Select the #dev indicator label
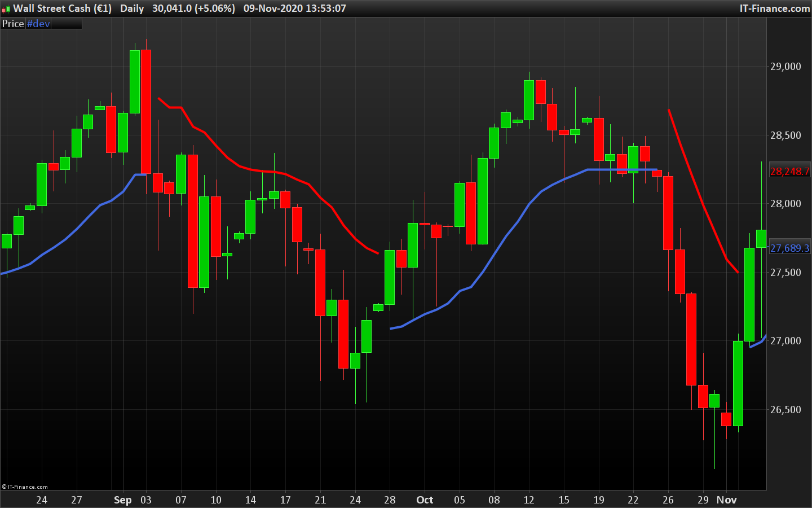Screen dimensions: 812x508 pyautogui.click(x=38, y=24)
